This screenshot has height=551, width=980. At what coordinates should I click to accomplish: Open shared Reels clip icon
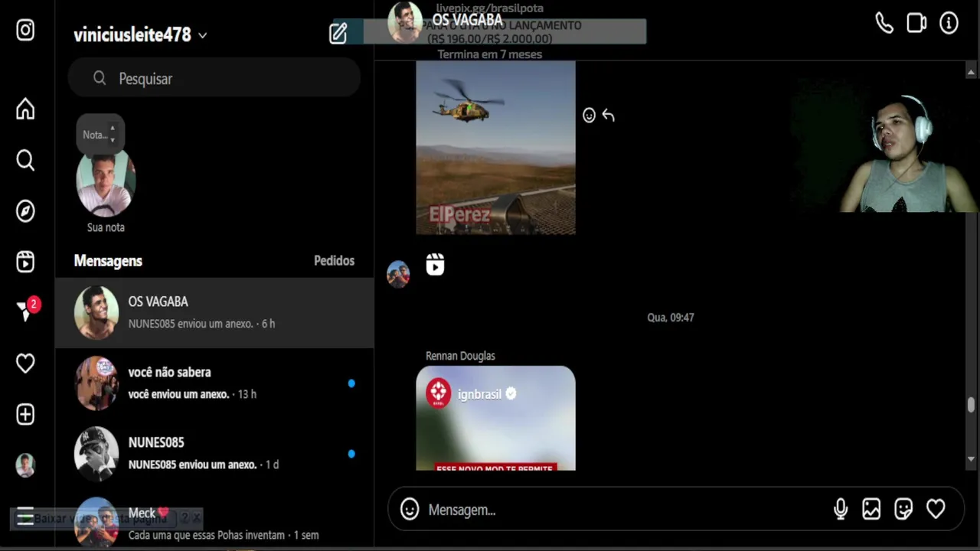(435, 265)
